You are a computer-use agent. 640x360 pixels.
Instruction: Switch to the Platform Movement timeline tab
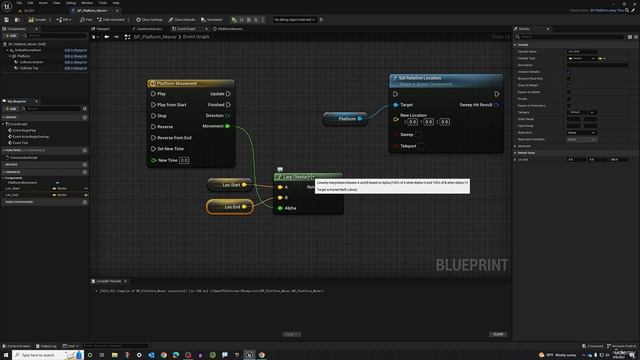coord(228,29)
